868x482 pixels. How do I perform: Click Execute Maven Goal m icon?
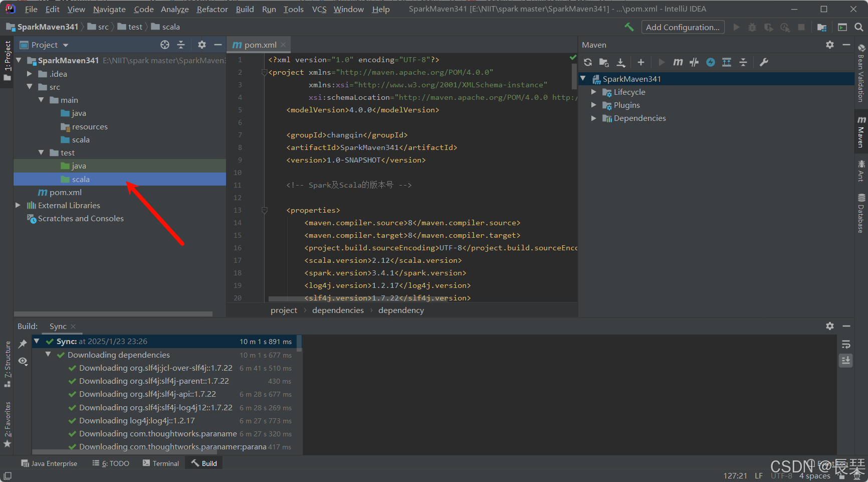click(678, 62)
